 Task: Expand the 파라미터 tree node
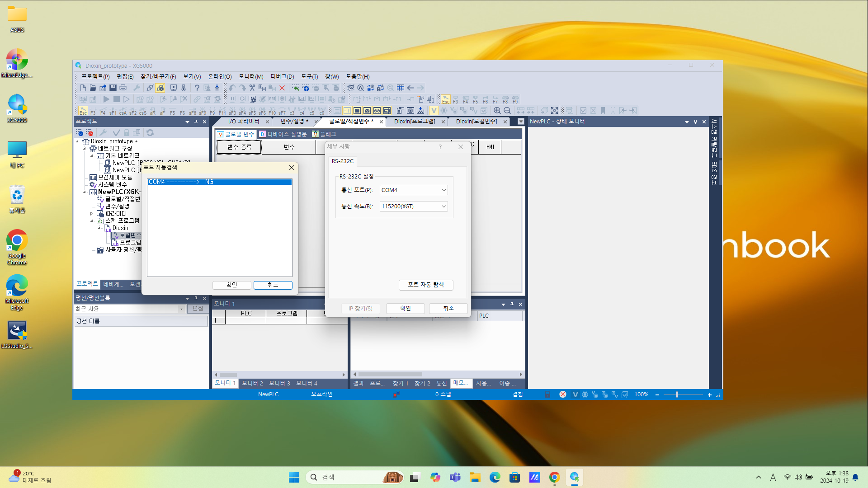pyautogui.click(x=92, y=214)
